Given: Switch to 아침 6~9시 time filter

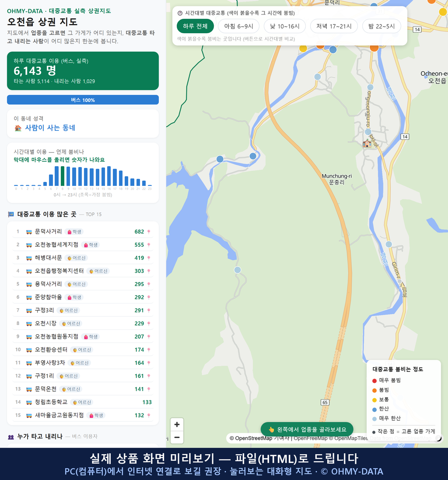Looking at the screenshot, I should (x=239, y=26).
